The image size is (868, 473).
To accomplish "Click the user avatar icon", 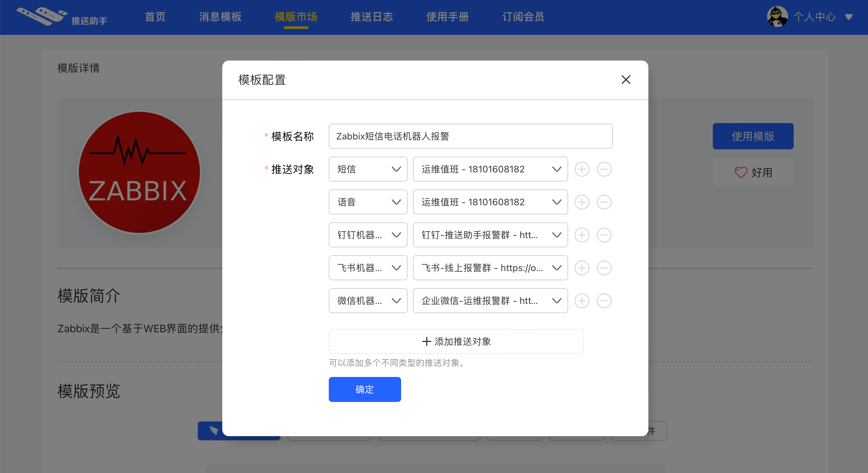I will point(777,16).
